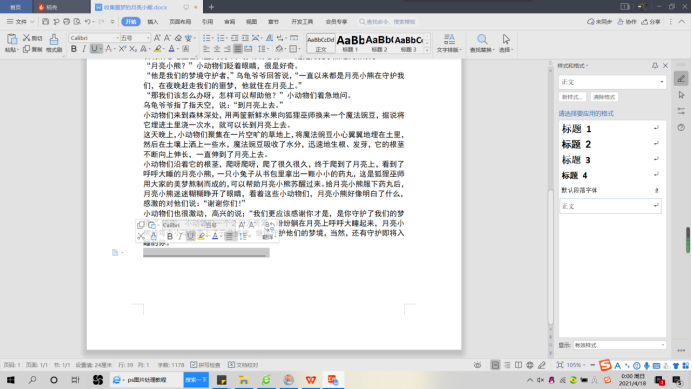Click the help icon in right sidebar
The height and width of the screenshot is (389, 692).
point(681,128)
